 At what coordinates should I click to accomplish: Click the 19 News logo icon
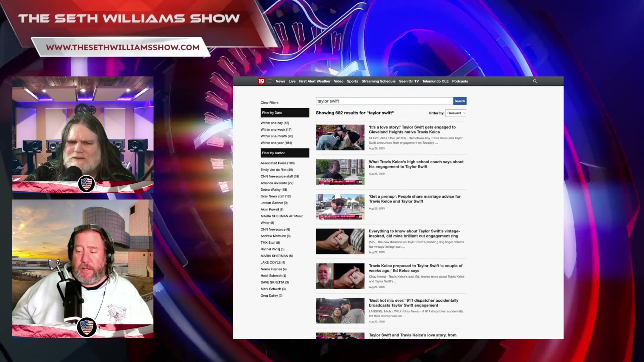pos(261,81)
